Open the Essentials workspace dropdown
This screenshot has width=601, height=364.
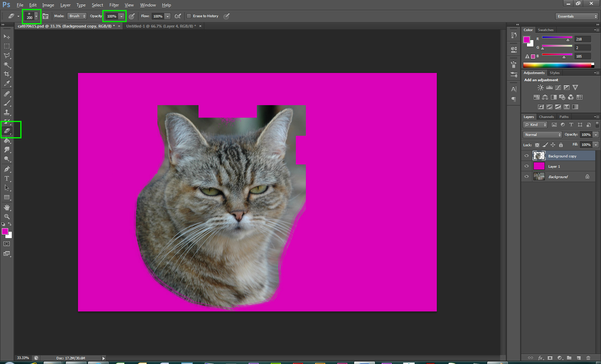pos(577,16)
